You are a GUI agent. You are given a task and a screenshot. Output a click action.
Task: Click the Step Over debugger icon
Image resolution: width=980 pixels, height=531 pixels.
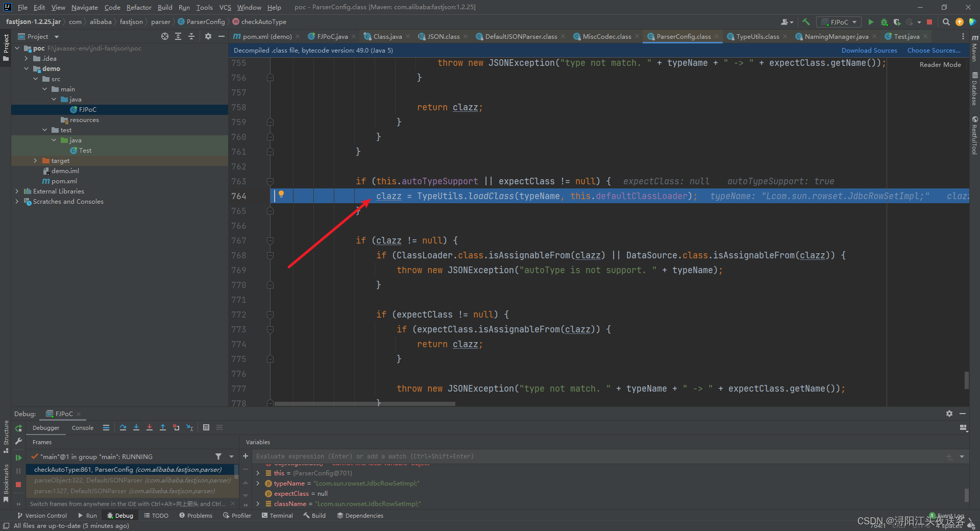point(123,428)
